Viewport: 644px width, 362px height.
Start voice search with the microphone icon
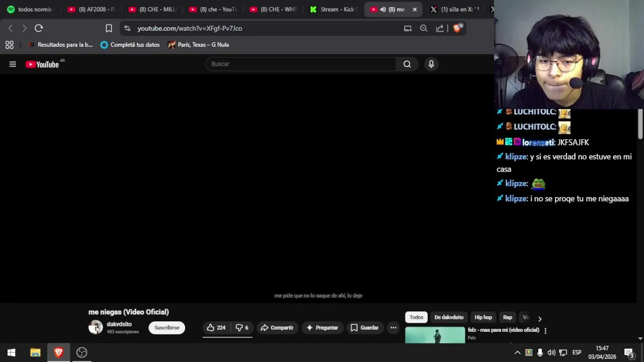[x=431, y=64]
